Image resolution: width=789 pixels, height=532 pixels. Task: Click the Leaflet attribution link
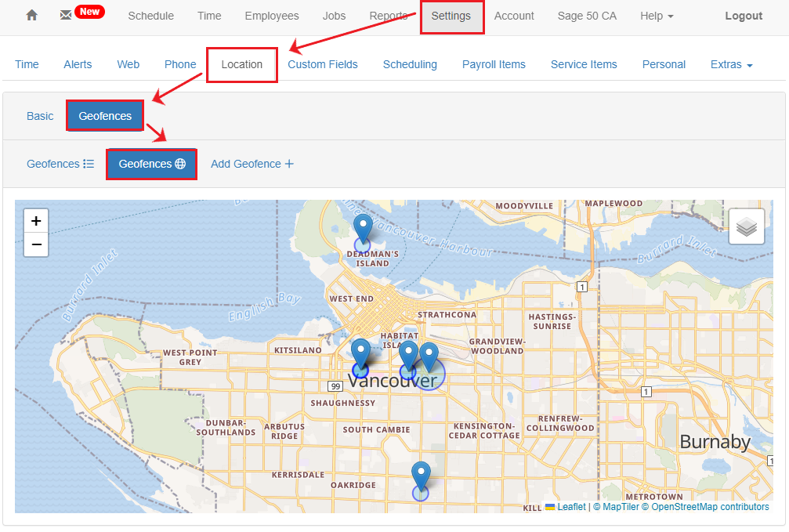click(570, 506)
